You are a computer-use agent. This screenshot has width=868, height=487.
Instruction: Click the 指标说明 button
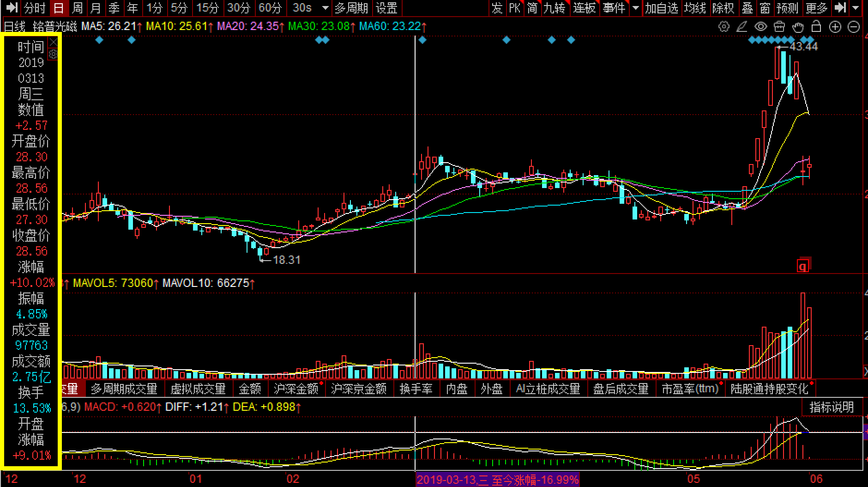(x=832, y=407)
